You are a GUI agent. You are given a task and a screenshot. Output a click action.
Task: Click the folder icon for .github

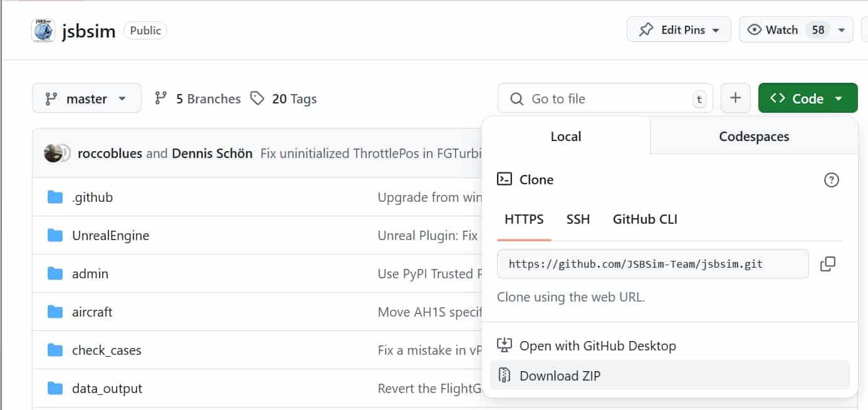[55, 197]
